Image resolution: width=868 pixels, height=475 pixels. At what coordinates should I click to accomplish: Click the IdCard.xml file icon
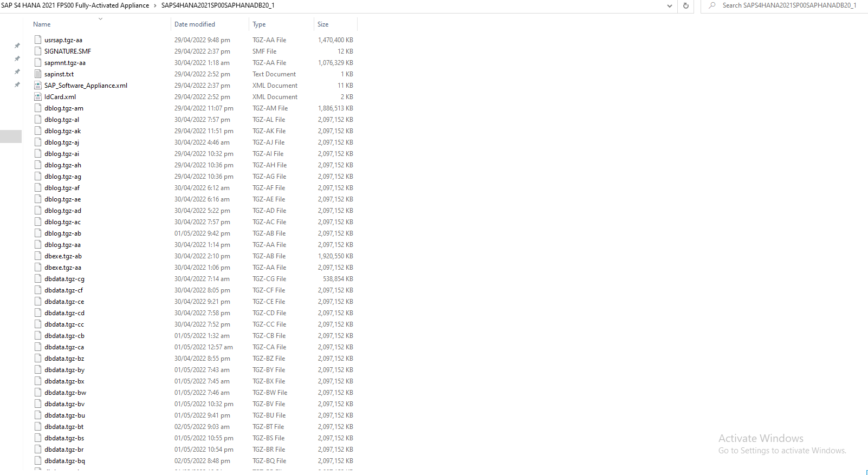point(38,96)
